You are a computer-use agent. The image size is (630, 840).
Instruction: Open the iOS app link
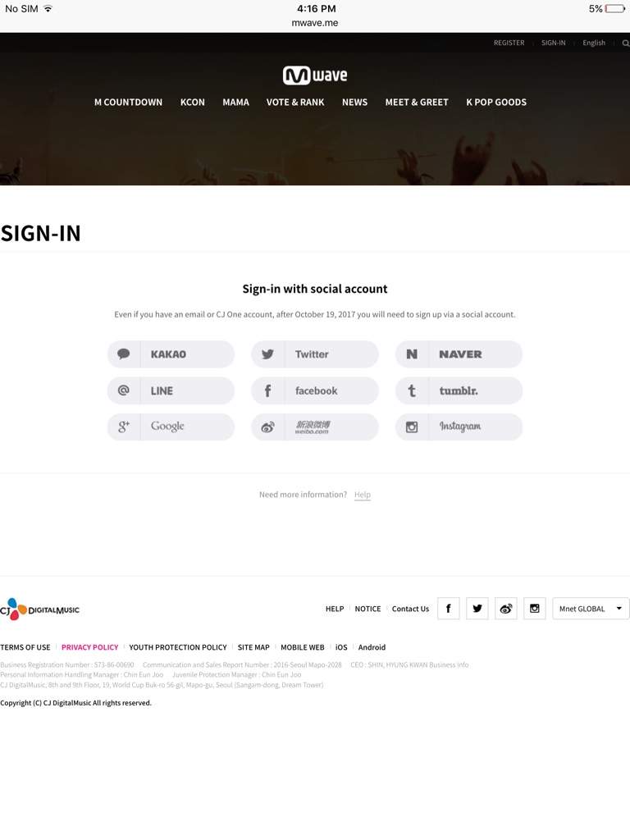tap(341, 647)
